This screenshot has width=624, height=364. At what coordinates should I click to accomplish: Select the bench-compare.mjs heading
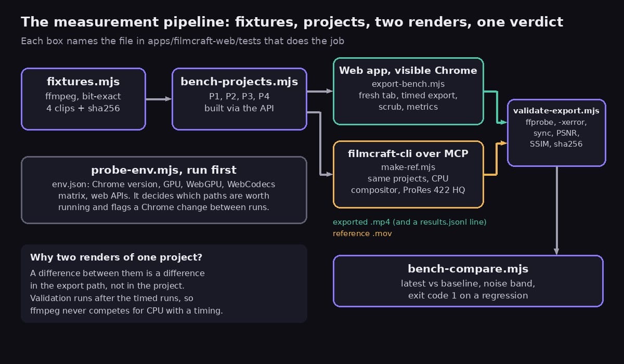point(468,269)
